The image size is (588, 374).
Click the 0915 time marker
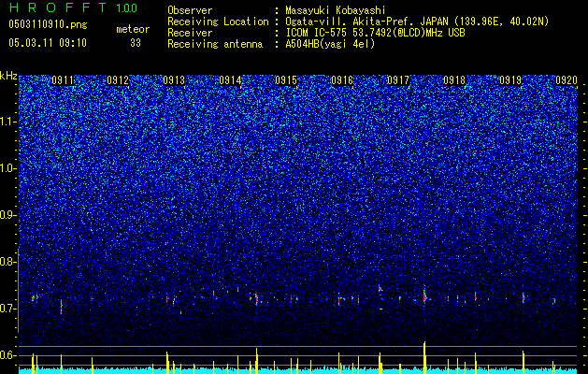click(286, 80)
